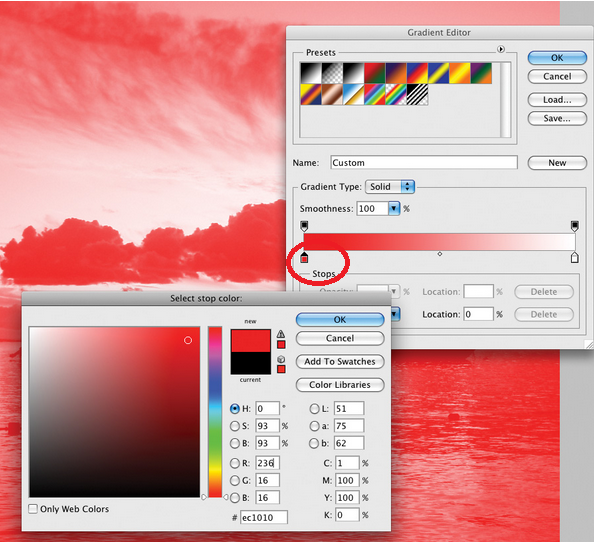The image size is (594, 543).
Task: Click Cancel in Select stop color dialog
Action: click(x=340, y=338)
